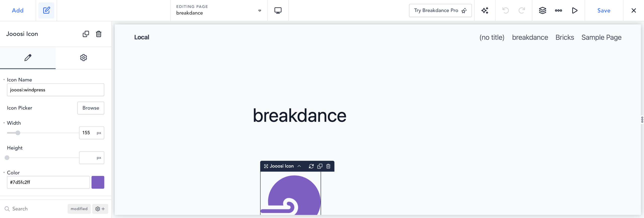Close the Breakdance editor
The width and height of the screenshot is (644, 218).
coord(634,10)
